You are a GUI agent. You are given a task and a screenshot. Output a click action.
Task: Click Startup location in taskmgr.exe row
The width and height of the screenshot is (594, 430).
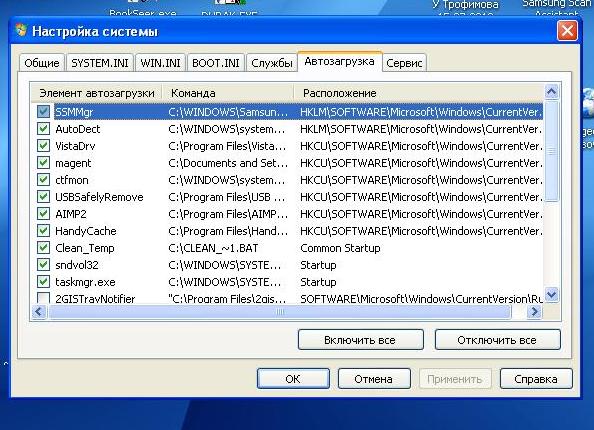318,282
